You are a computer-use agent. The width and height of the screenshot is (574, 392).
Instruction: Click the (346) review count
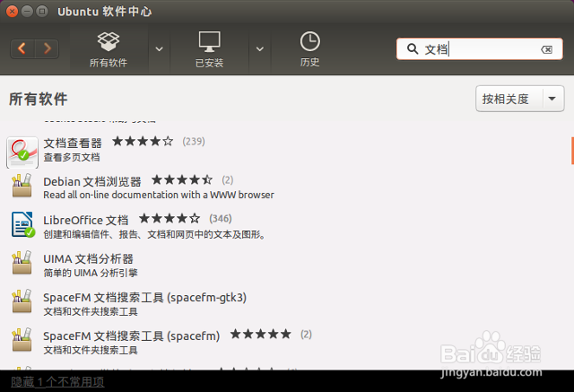(221, 219)
